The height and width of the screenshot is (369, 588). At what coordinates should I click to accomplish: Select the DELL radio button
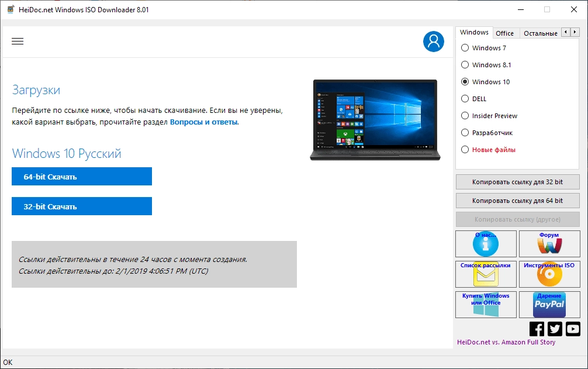point(465,99)
